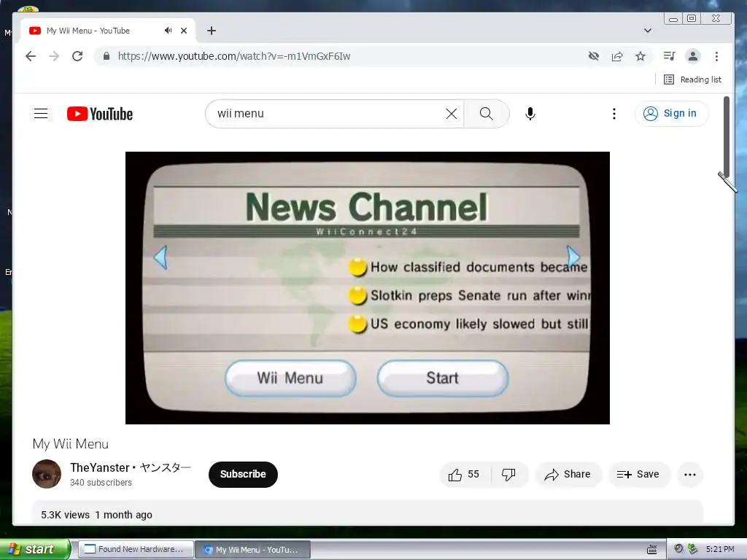Open the share page icon in address bar

[617, 56]
